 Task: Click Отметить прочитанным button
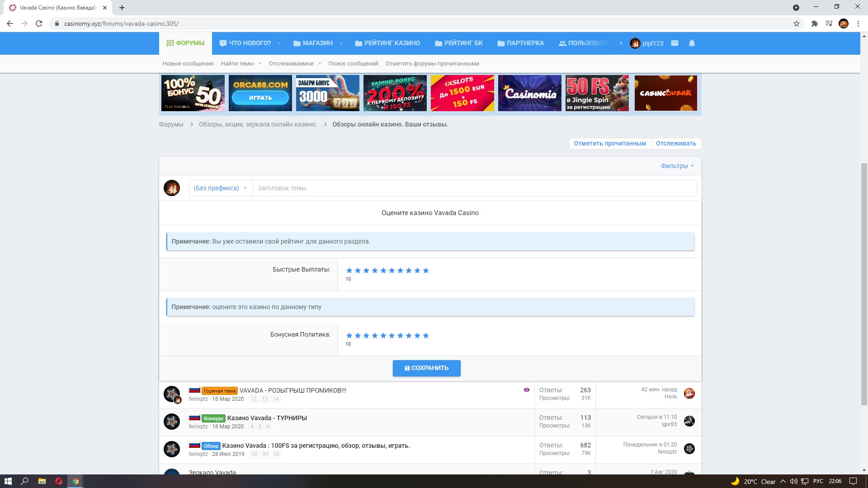coord(610,143)
